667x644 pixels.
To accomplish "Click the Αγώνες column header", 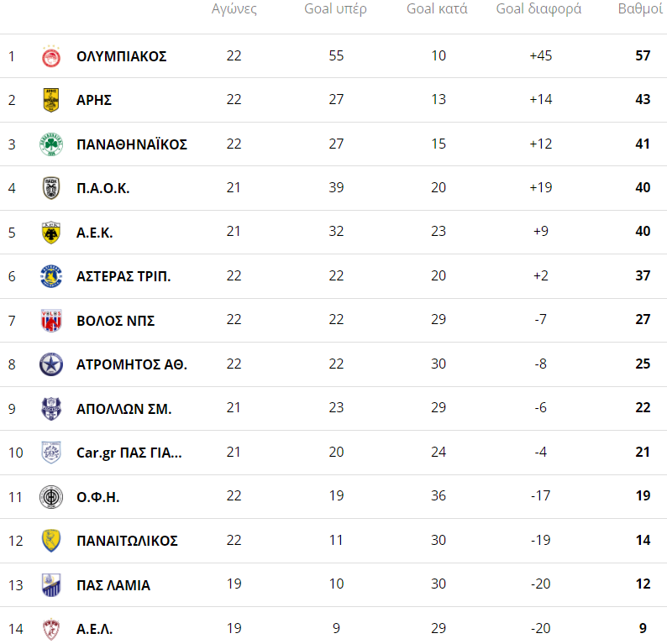I will pos(234,9).
